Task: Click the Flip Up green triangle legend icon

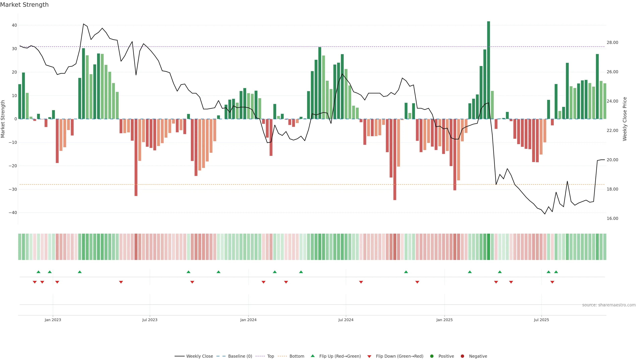Action: coord(312,356)
